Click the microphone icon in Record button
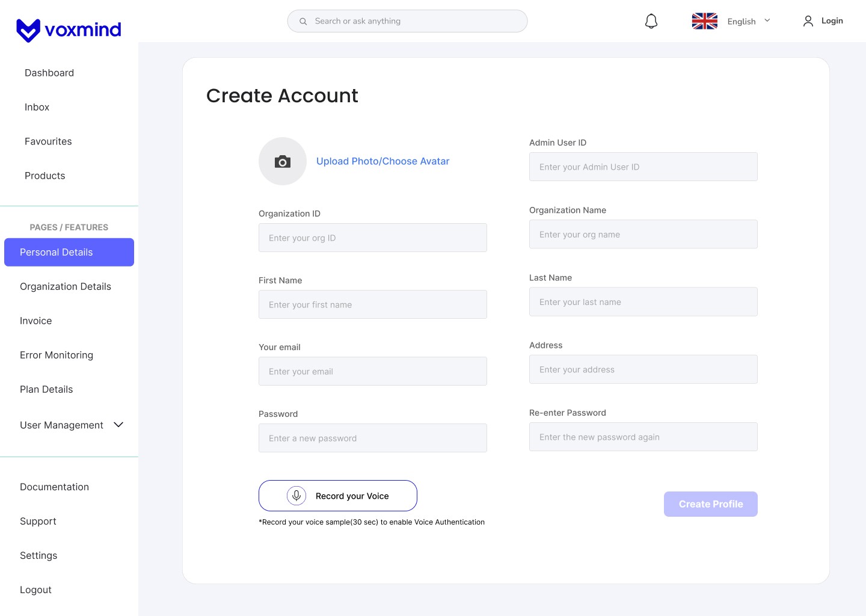 click(x=296, y=496)
